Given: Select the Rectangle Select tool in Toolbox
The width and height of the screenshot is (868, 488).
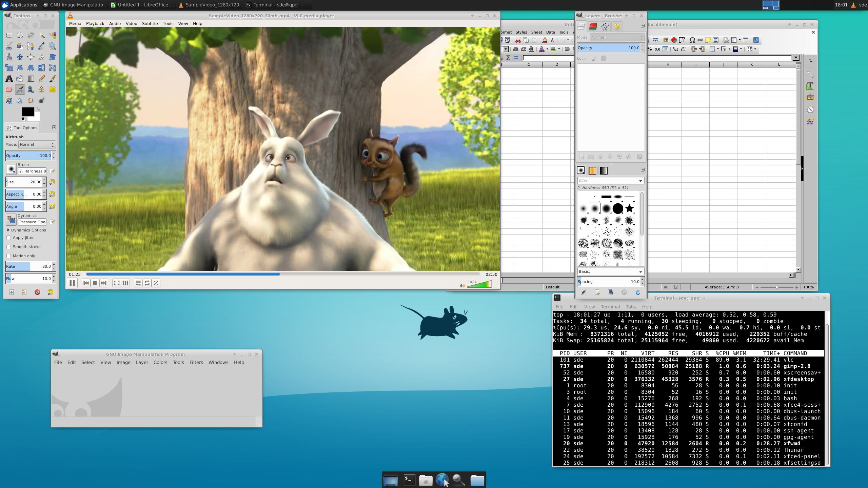Looking at the screenshot, I should (x=9, y=35).
